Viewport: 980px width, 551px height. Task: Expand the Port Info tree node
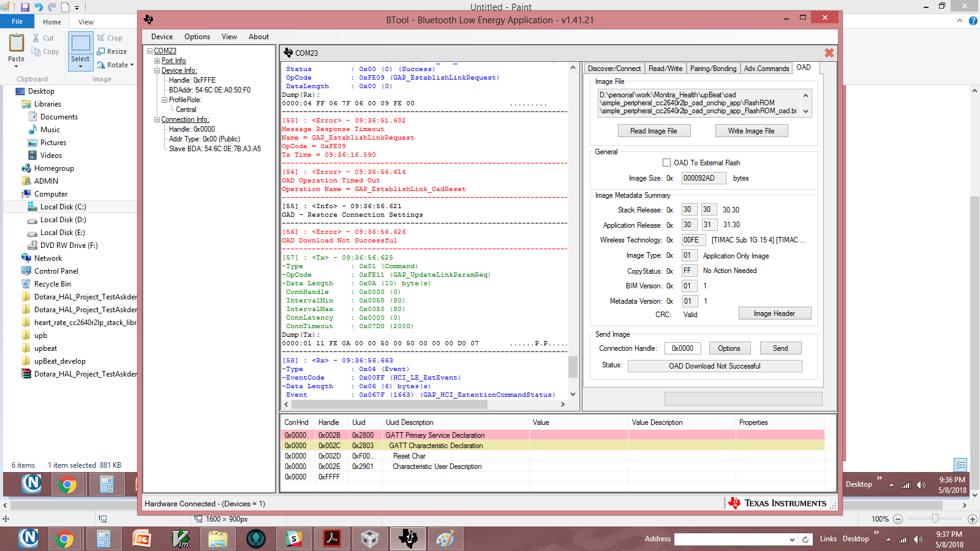[157, 61]
